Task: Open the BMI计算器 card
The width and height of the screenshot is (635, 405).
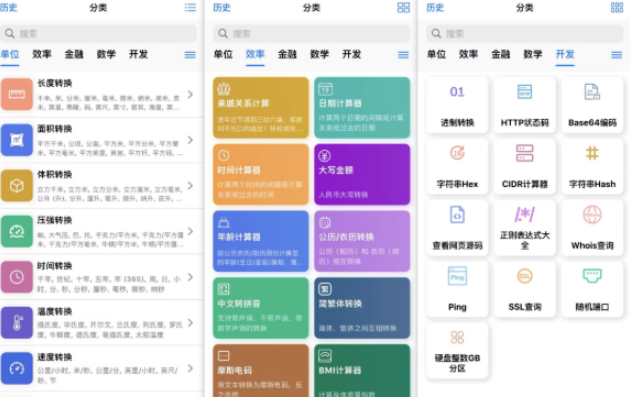Action: (x=362, y=371)
